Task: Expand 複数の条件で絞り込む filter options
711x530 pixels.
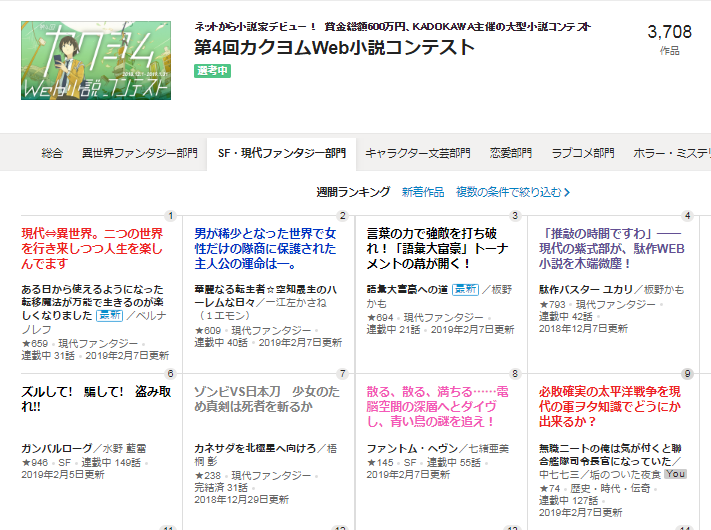Action: [513, 192]
